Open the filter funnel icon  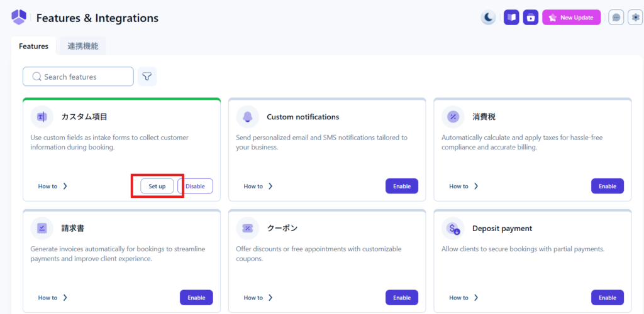pyautogui.click(x=147, y=77)
